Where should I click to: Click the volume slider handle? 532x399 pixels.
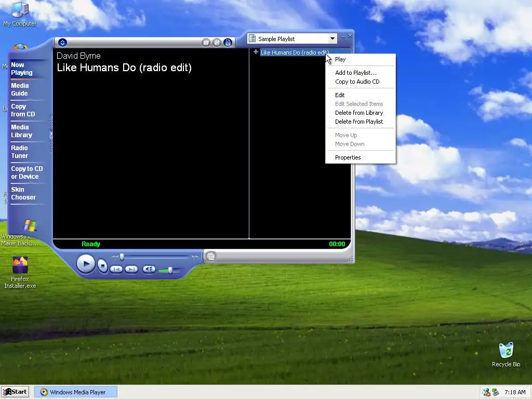coord(170,270)
